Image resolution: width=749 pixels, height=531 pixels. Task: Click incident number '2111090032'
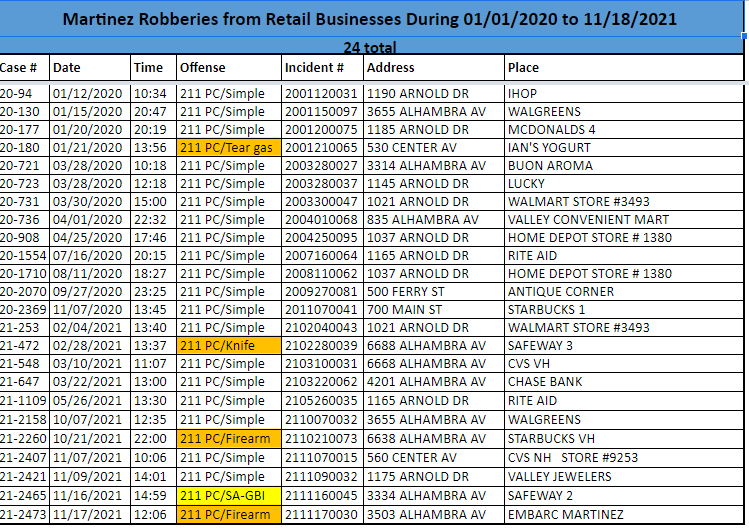[x=322, y=477]
